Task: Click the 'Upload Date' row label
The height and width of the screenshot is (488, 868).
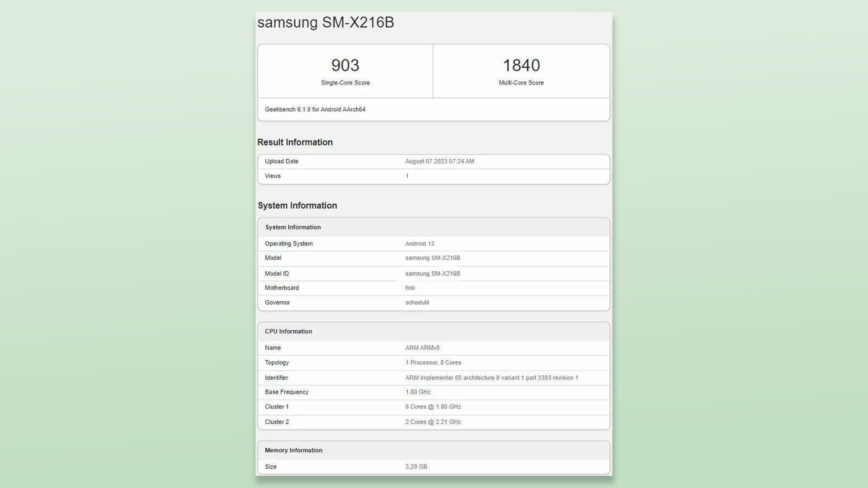Action: click(x=281, y=161)
